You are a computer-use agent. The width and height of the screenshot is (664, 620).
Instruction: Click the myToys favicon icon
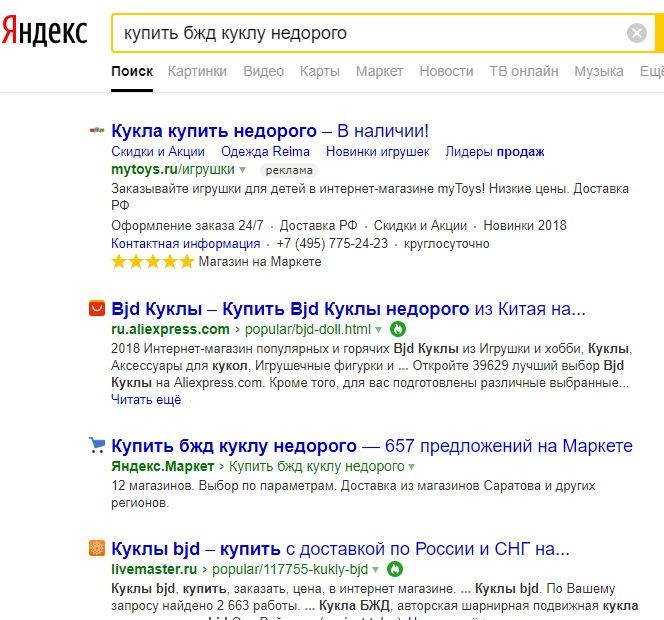click(97, 131)
